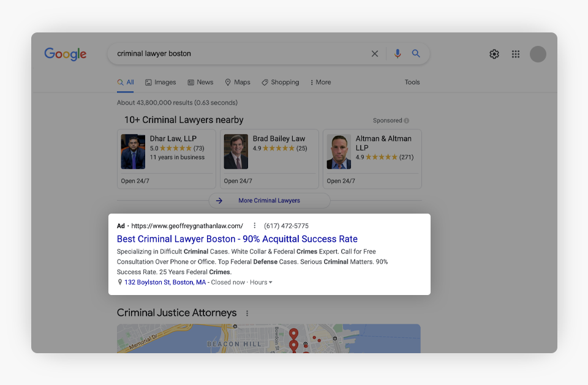Click the blue search magnifier icon

tap(416, 54)
